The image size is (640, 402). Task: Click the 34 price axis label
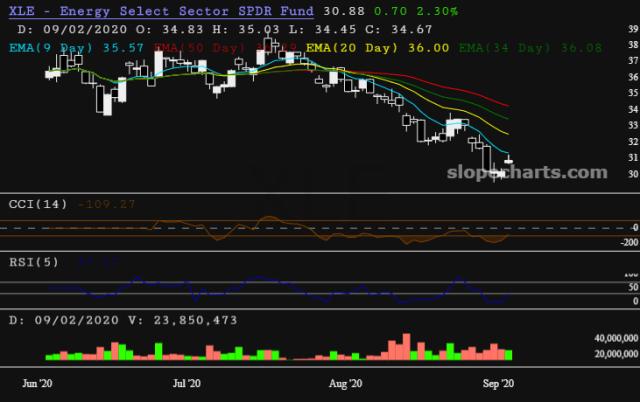[x=633, y=109]
